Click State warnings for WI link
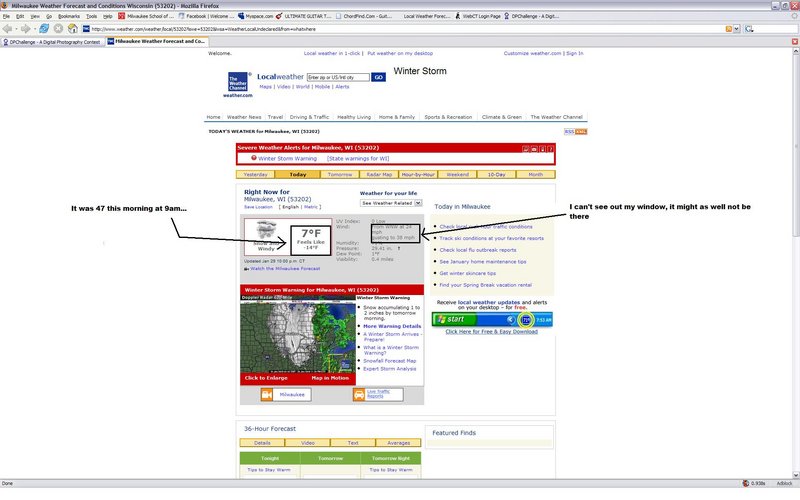Viewport: 800px width, 500px height. pos(358,159)
